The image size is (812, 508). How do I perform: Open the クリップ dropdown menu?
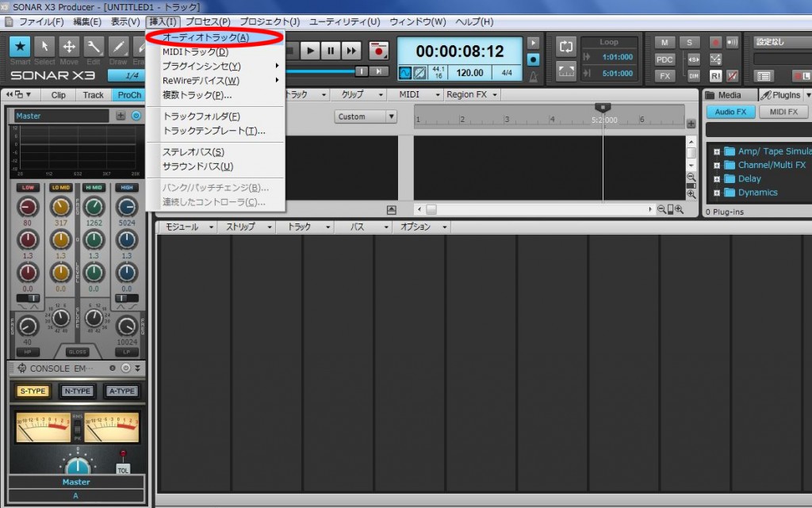click(x=362, y=94)
